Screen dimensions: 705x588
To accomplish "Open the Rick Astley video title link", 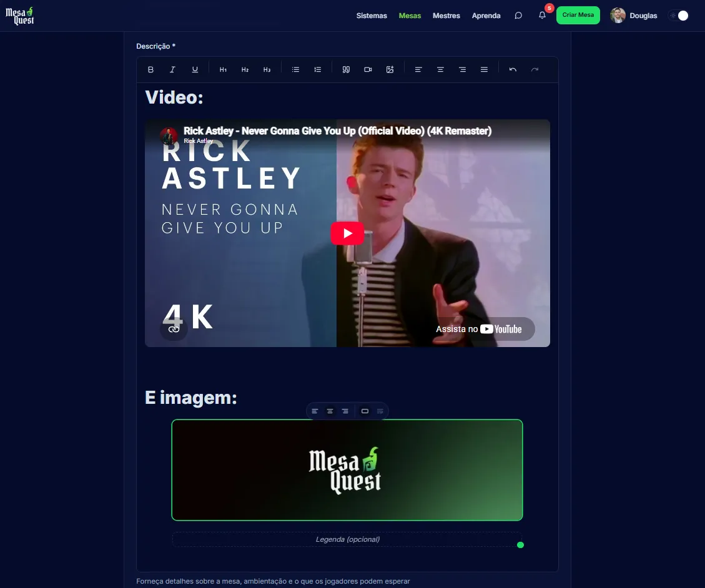I will pos(337,131).
